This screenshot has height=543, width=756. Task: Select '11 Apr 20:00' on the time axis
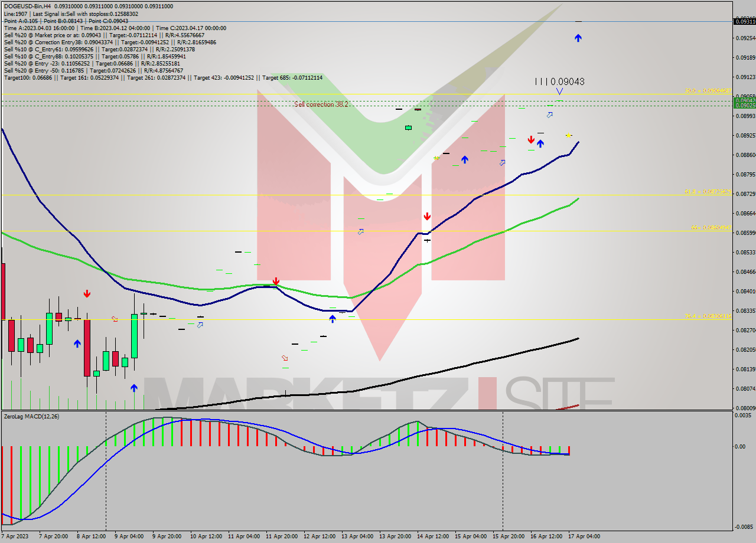[x=281, y=537]
